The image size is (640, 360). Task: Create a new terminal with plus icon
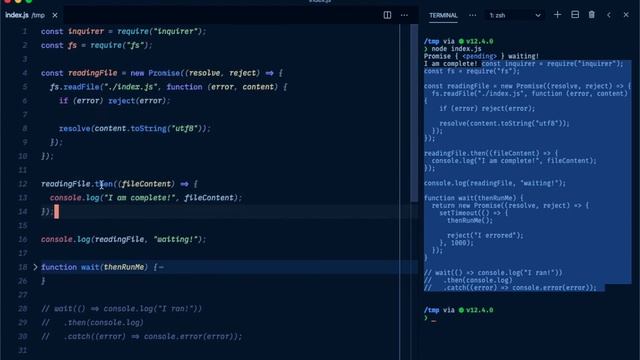pos(557,15)
